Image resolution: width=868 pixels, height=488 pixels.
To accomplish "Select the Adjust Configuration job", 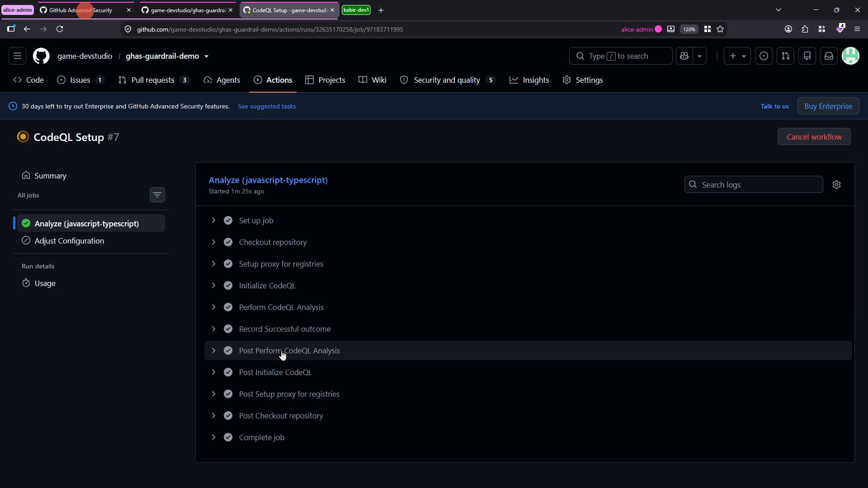I will (90, 241).
